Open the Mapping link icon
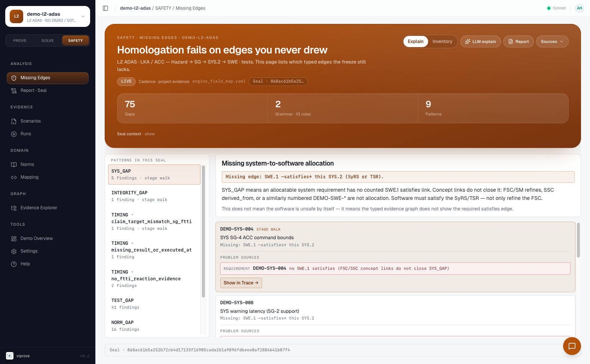The width and height of the screenshot is (590, 364). (x=14, y=177)
